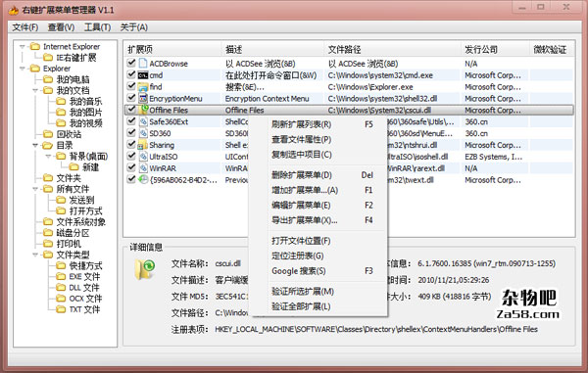Choose 验证全部扩展(L) menu entry
588x373 pixels.
(318, 306)
